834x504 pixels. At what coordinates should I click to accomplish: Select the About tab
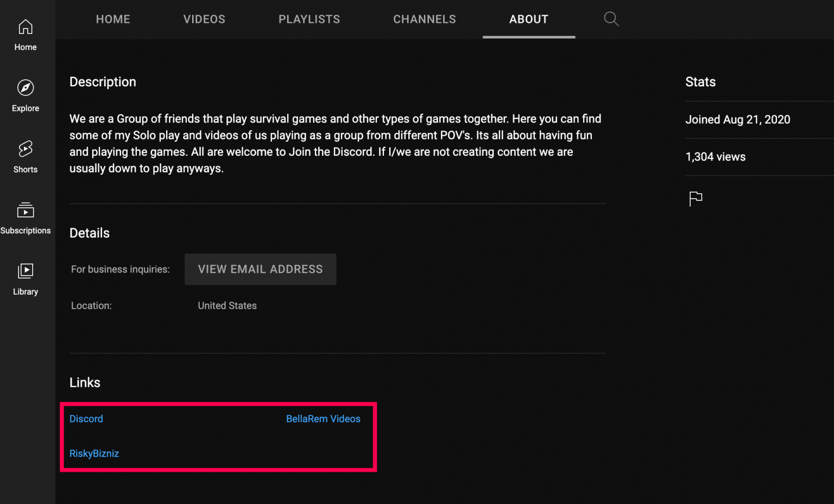(528, 19)
